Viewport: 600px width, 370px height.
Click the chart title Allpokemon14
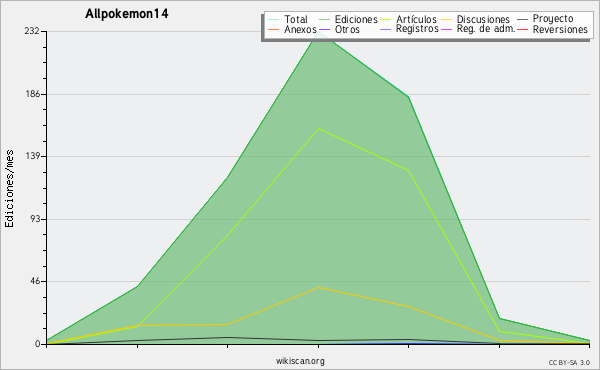pos(127,14)
